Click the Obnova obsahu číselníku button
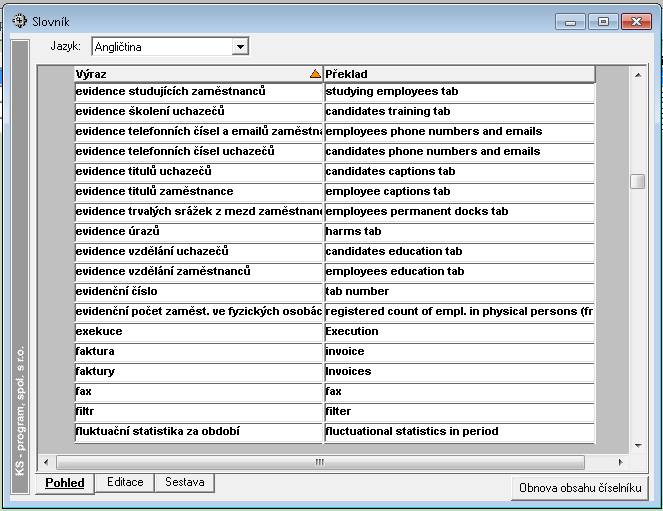The height and width of the screenshot is (511, 663). click(580, 488)
